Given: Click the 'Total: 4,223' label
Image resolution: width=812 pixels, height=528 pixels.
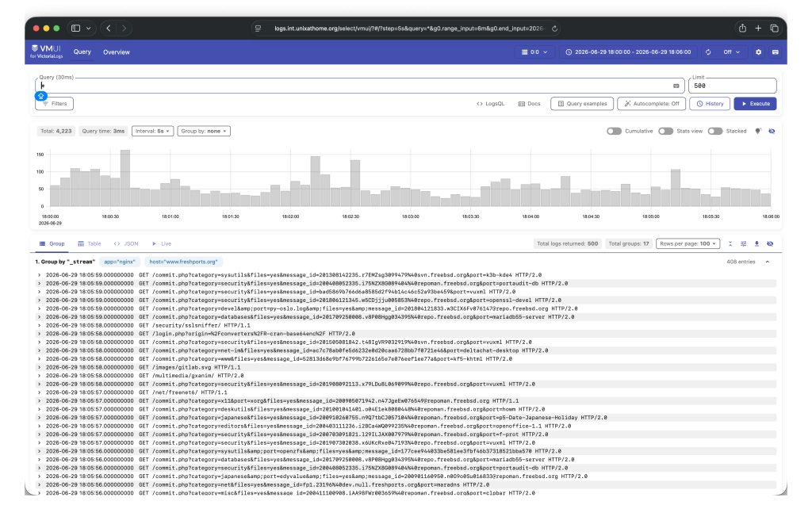Looking at the screenshot, I should 56,131.
